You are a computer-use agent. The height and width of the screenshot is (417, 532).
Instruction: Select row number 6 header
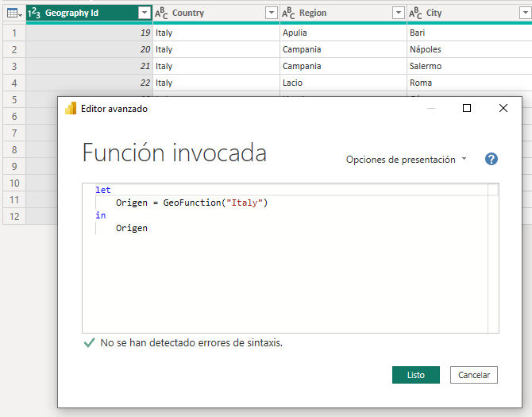click(x=14, y=117)
